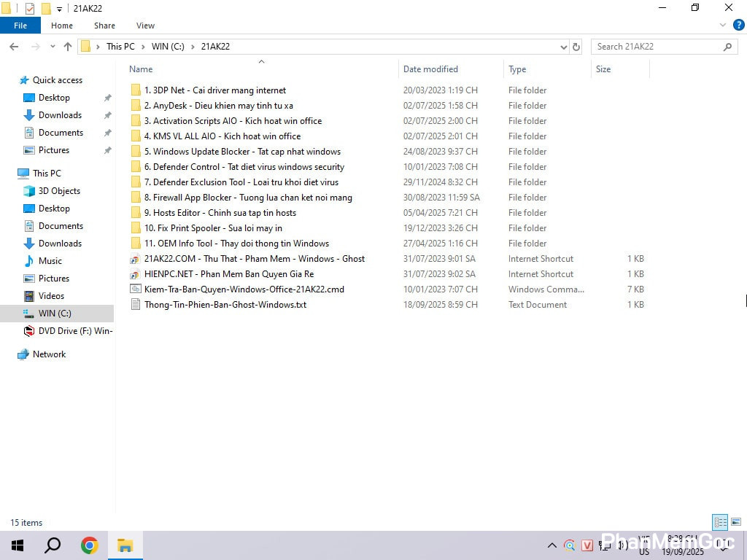Image resolution: width=747 pixels, height=560 pixels.
Task: Open Google Chrome from the taskbar
Action: pos(90,545)
